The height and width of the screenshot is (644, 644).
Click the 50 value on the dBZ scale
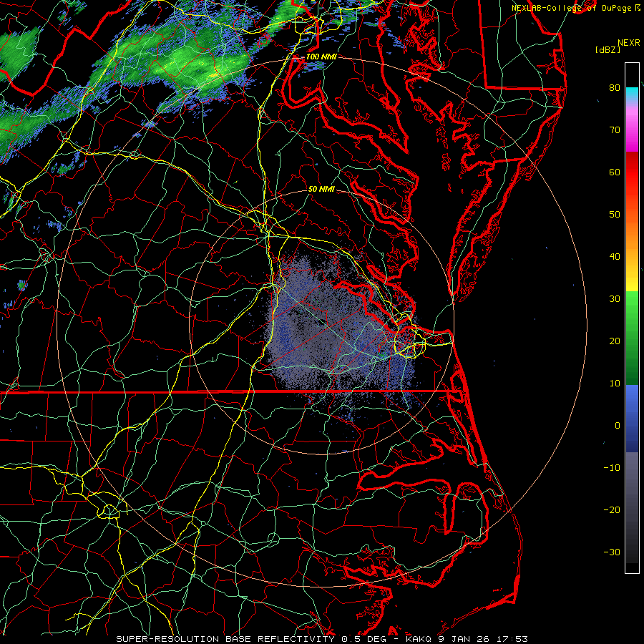point(615,215)
